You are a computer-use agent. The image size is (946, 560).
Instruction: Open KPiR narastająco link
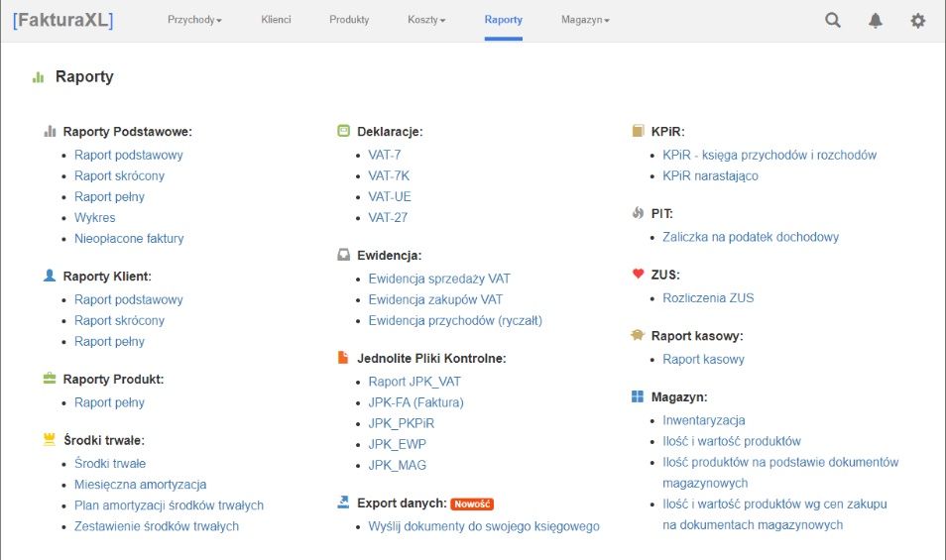[710, 176]
